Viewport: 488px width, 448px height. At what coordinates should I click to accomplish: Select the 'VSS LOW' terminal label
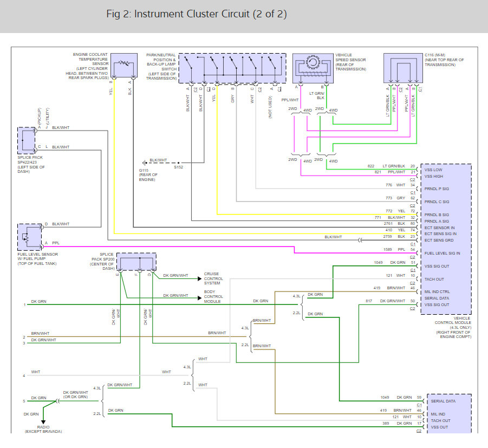433,170
